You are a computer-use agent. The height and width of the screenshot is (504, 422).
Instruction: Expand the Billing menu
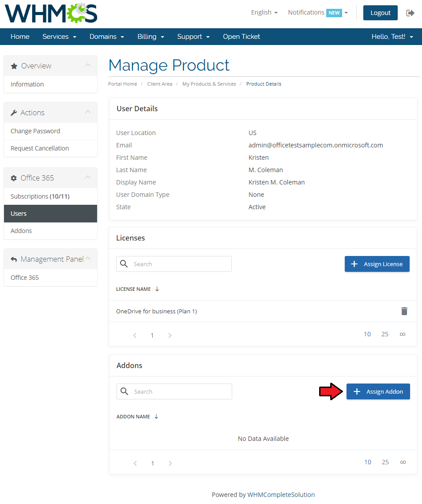(x=151, y=37)
